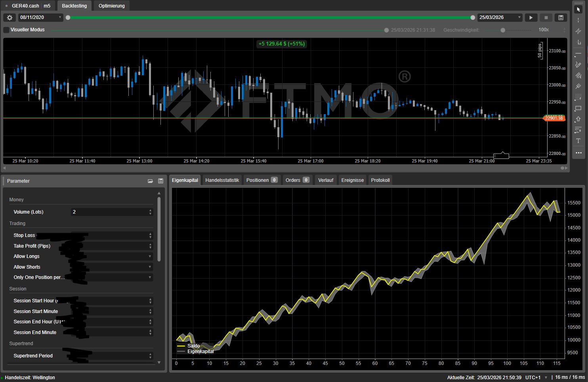The width and height of the screenshot is (588, 382).
Task: Select the horizontal line drawing tool
Action: point(578,53)
